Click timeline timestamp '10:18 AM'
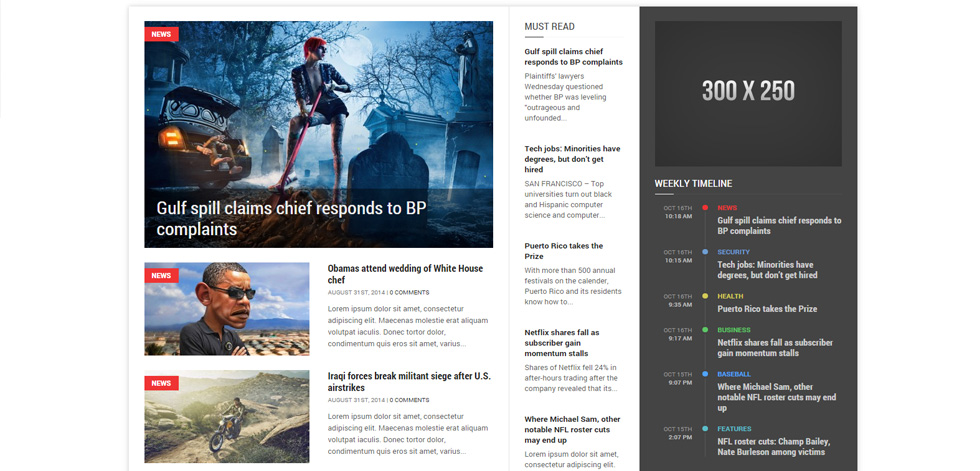This screenshot has width=980, height=471. (678, 216)
